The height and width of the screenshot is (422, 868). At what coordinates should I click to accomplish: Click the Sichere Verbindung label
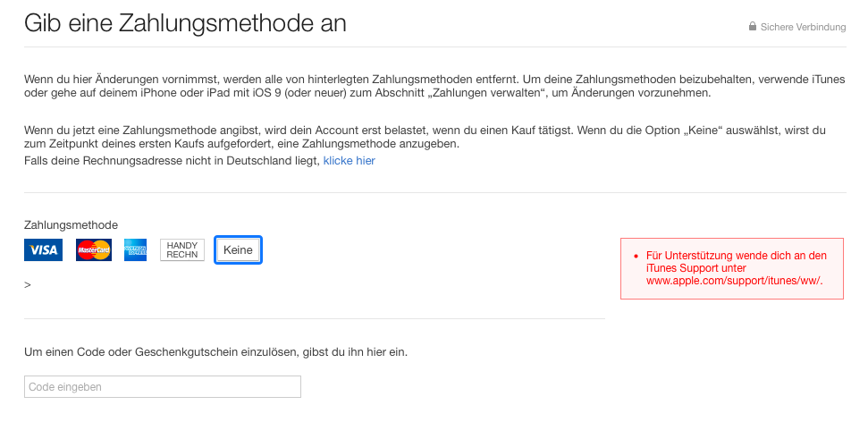pyautogui.click(x=803, y=27)
